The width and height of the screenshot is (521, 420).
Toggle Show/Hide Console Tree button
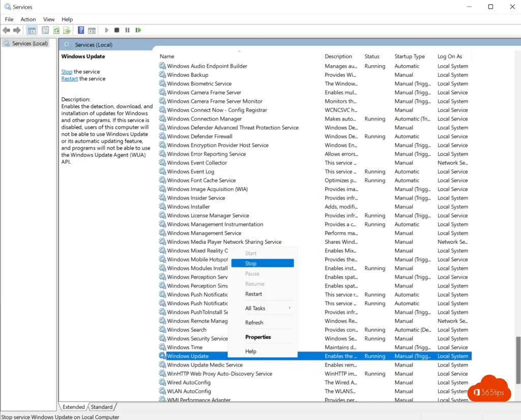(x=32, y=30)
